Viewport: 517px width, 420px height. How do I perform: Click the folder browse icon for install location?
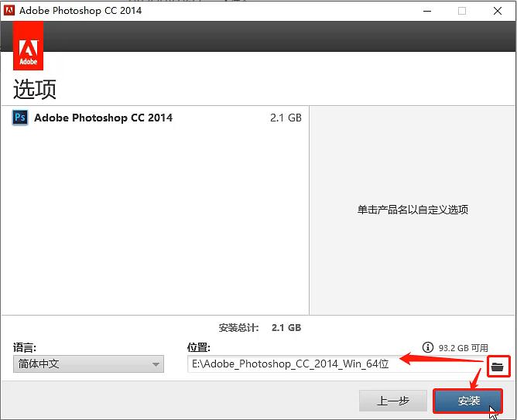pos(498,367)
